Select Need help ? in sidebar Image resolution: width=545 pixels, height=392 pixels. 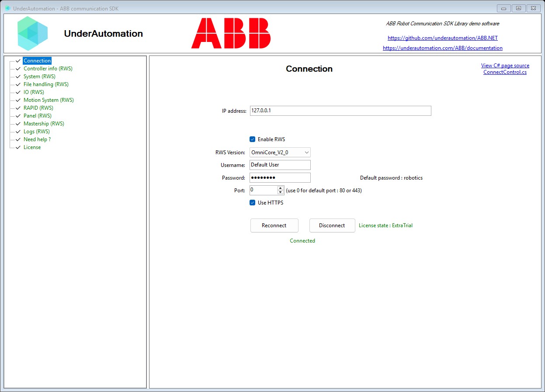[x=37, y=139]
